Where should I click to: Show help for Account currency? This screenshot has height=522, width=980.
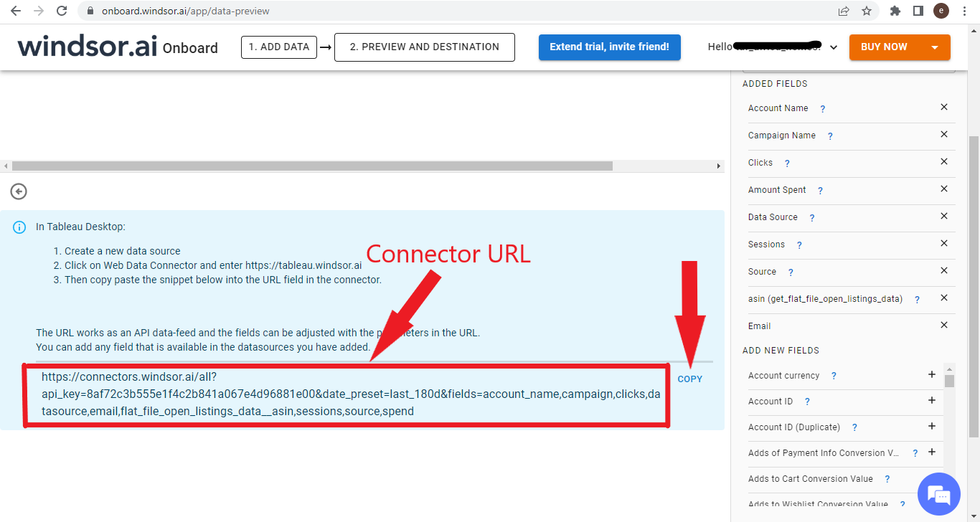click(x=834, y=376)
